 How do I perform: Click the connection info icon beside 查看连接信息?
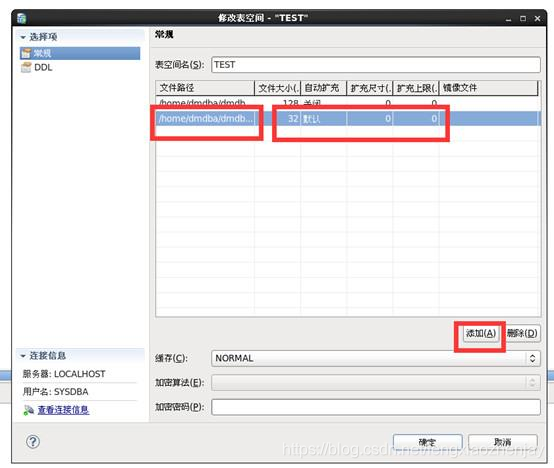pyautogui.click(x=29, y=410)
